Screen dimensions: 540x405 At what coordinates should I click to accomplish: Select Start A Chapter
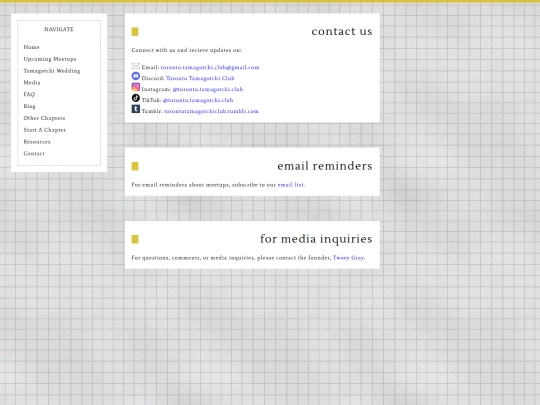[44, 130]
